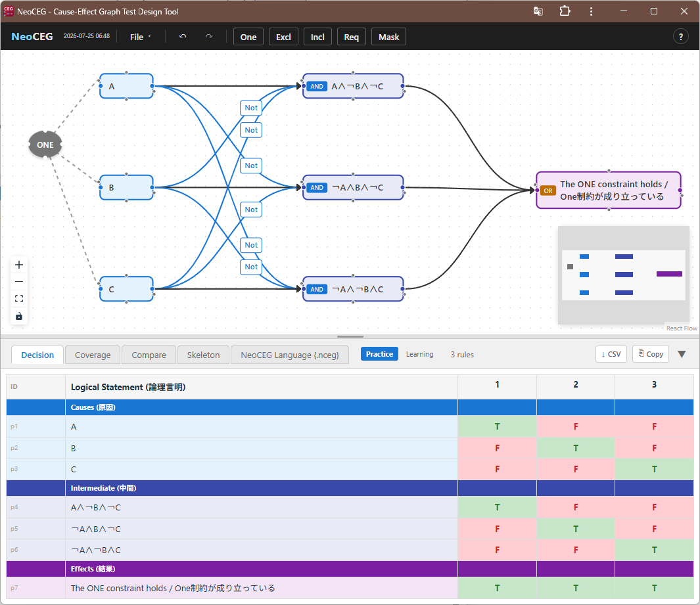The width and height of the screenshot is (700, 605).
Task: Click the fit view icon
Action: (19, 298)
